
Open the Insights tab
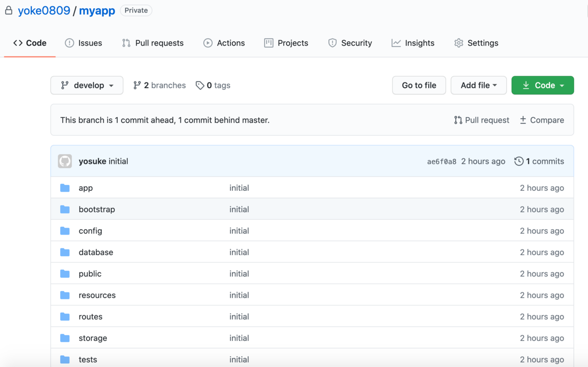pos(413,43)
